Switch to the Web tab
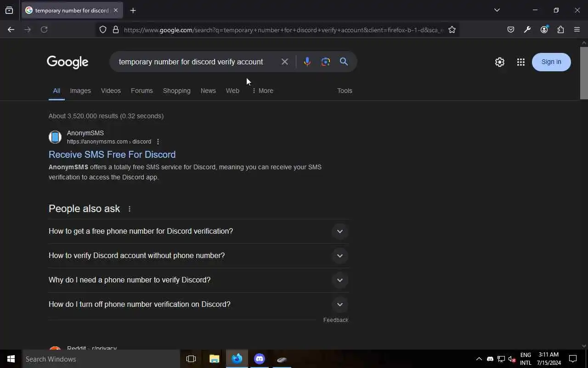 click(x=232, y=91)
